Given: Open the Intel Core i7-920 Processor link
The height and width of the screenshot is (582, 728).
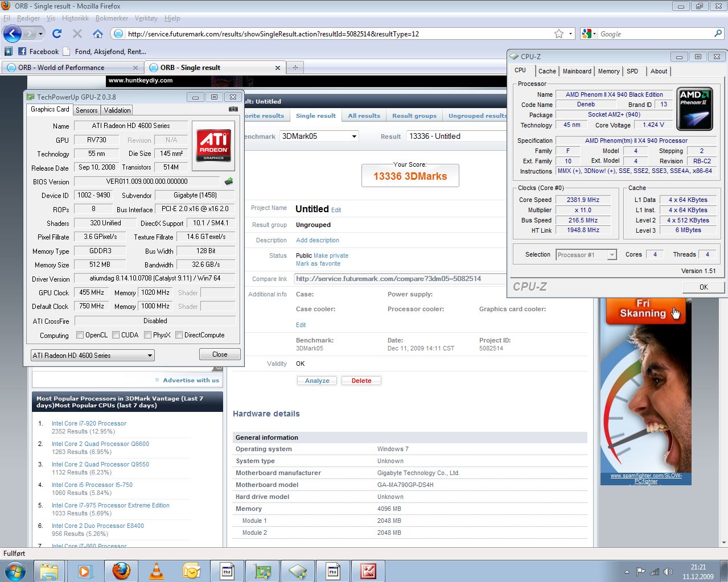Looking at the screenshot, I should (89, 423).
